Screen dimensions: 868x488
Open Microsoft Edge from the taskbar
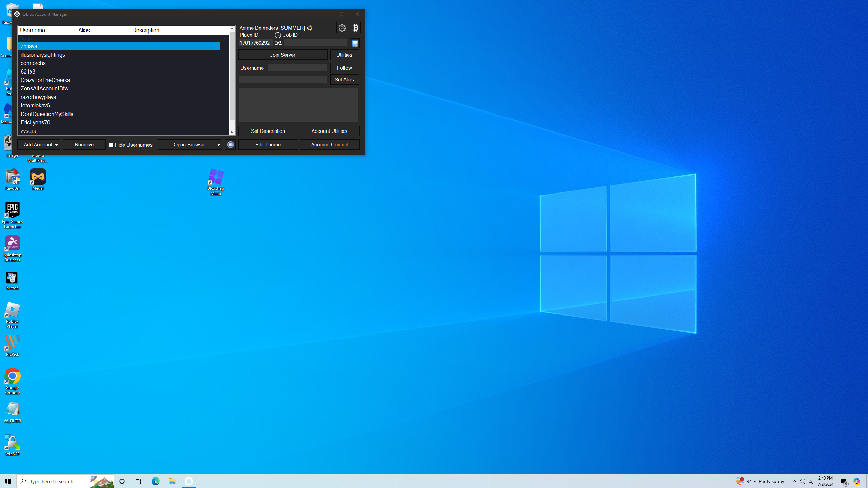pos(155,481)
